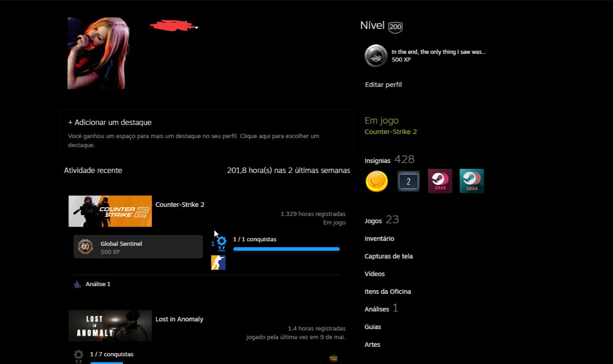Open the Lost in Anomaly title link
Screen dimensions: 613x364
179,319
